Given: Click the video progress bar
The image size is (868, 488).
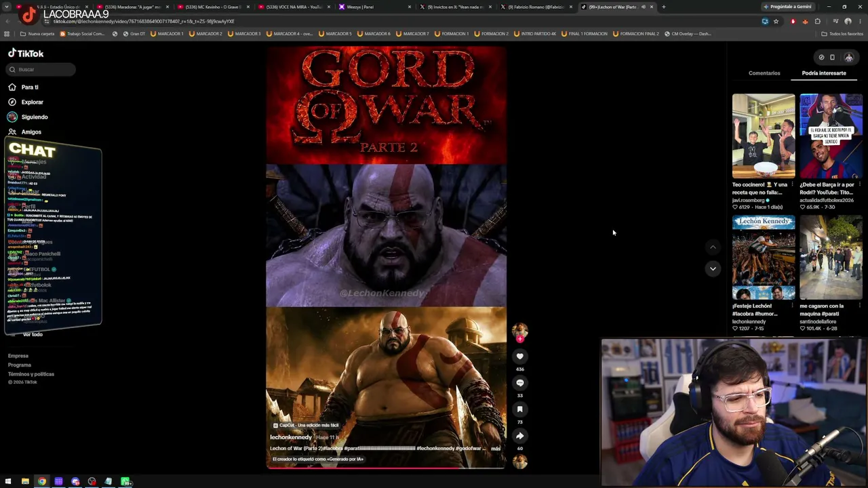Looking at the screenshot, I should tap(386, 468).
